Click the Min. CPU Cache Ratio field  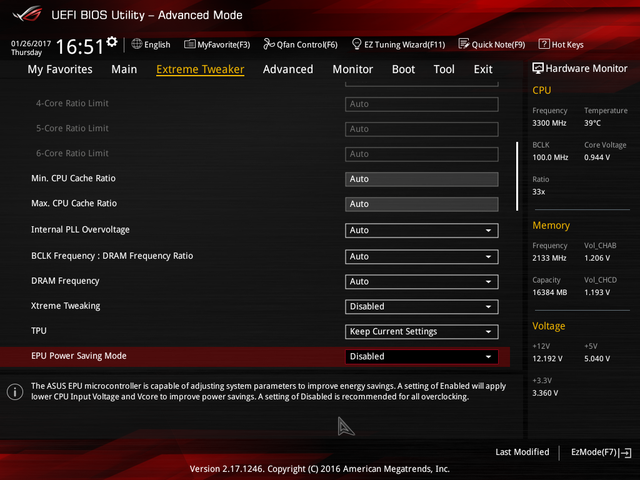tap(421, 179)
